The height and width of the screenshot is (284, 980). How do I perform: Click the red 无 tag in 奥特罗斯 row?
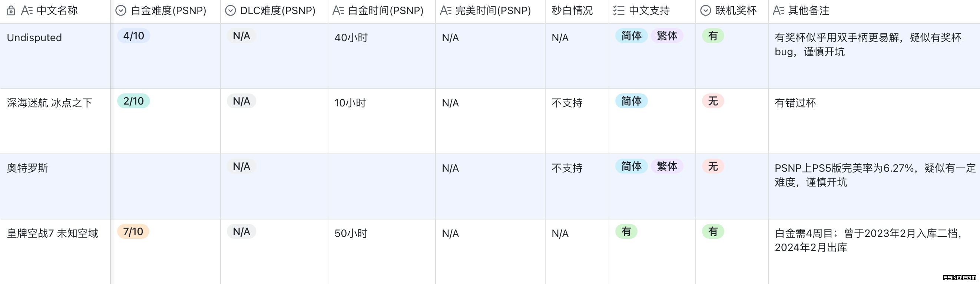[x=712, y=167]
